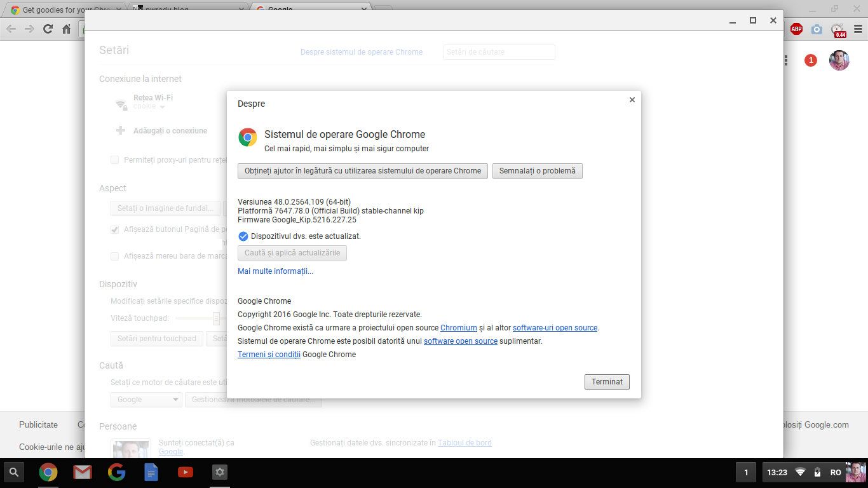Image resolution: width=868 pixels, height=488 pixels.
Task: Switch to the pwradu blog tab
Action: 189,10
